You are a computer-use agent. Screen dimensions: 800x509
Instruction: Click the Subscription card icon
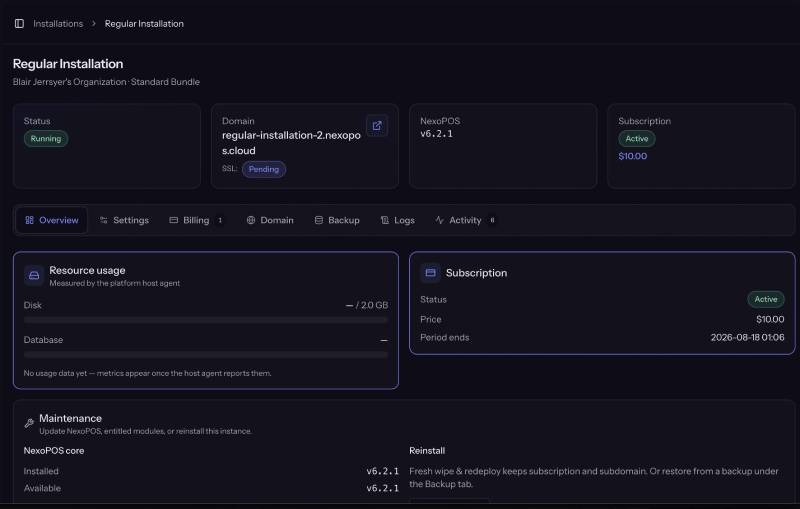430,273
